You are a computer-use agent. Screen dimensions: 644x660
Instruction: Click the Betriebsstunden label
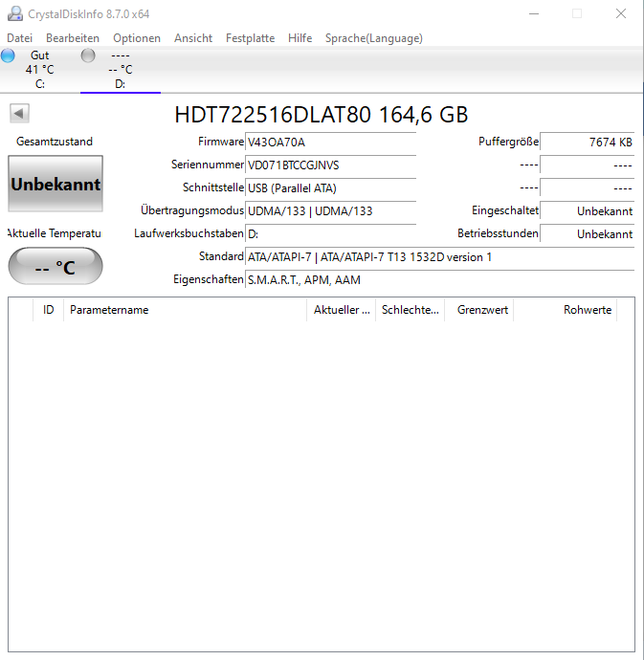498,233
